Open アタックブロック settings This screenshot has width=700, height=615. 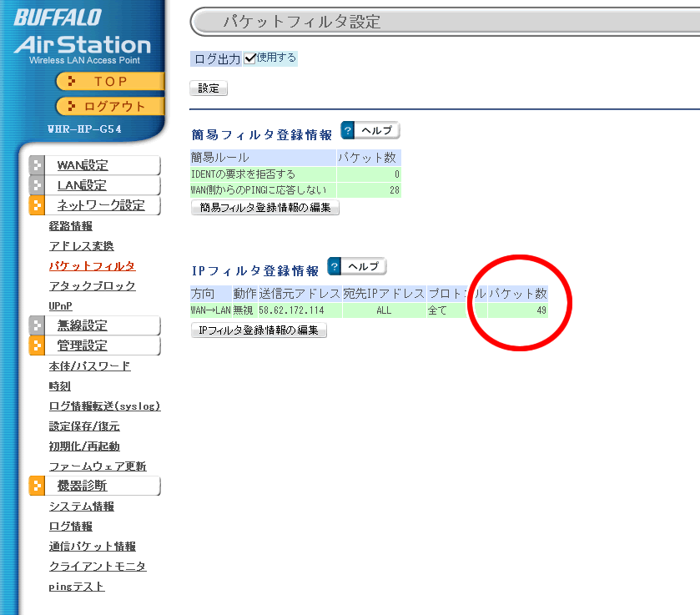tap(92, 286)
